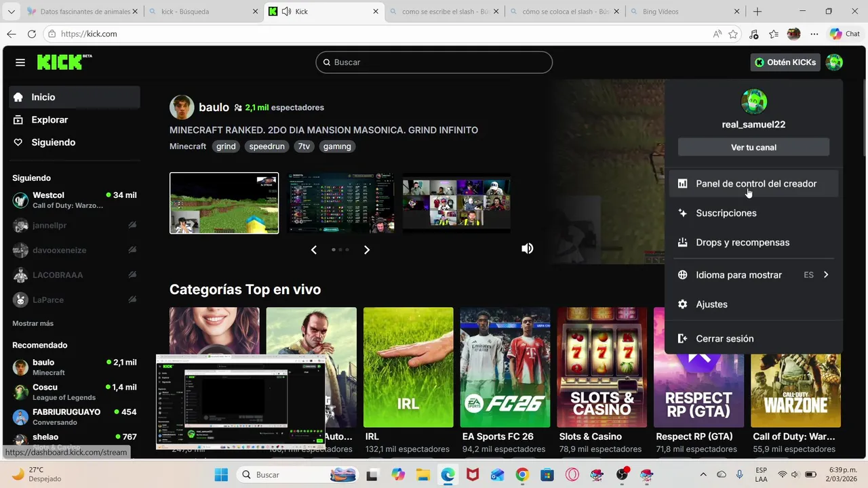
Task: Click Cerrar sesión
Action: click(753, 339)
